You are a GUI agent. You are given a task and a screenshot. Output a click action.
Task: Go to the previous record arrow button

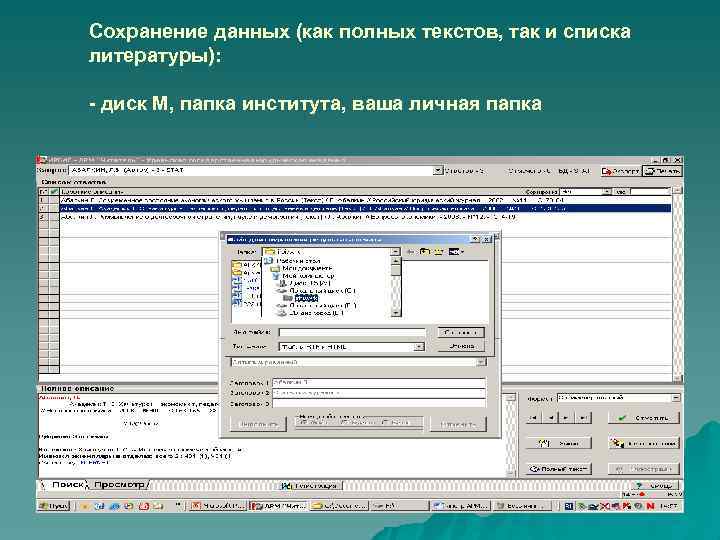[x=551, y=417]
